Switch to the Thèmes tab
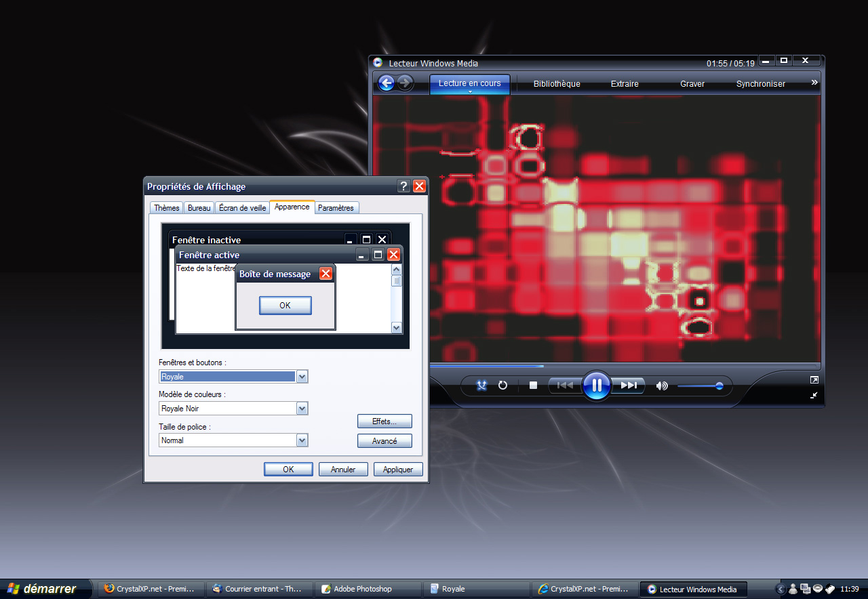This screenshot has height=599, width=868. (x=166, y=208)
